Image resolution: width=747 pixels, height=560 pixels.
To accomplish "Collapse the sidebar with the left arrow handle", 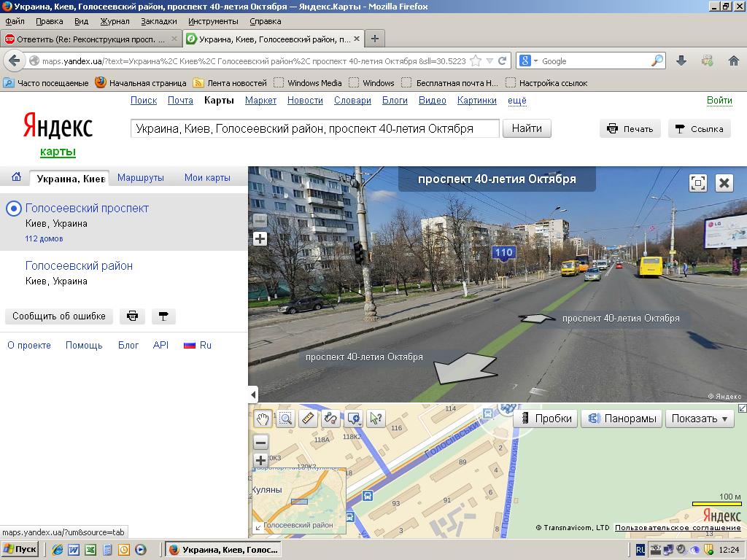I will tap(253, 394).
